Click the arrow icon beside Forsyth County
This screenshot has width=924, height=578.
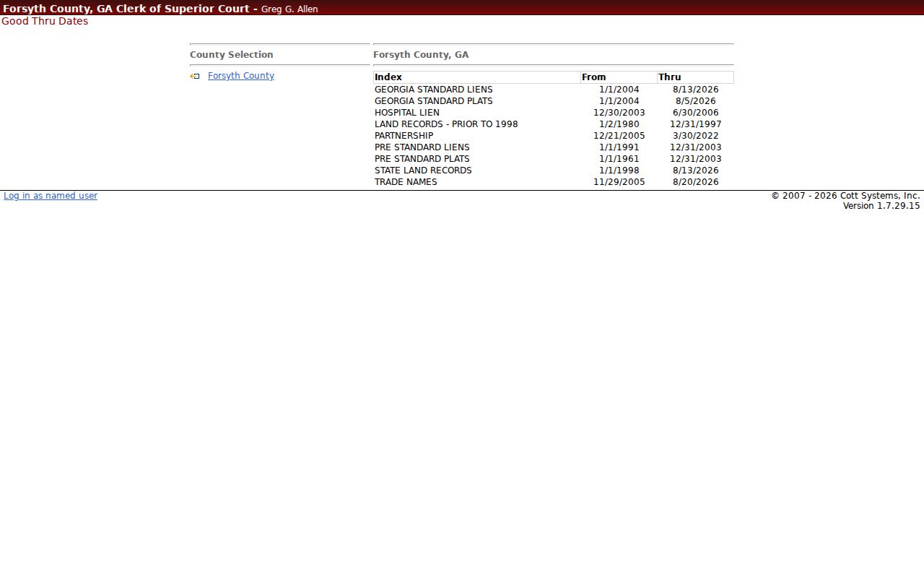195,76
